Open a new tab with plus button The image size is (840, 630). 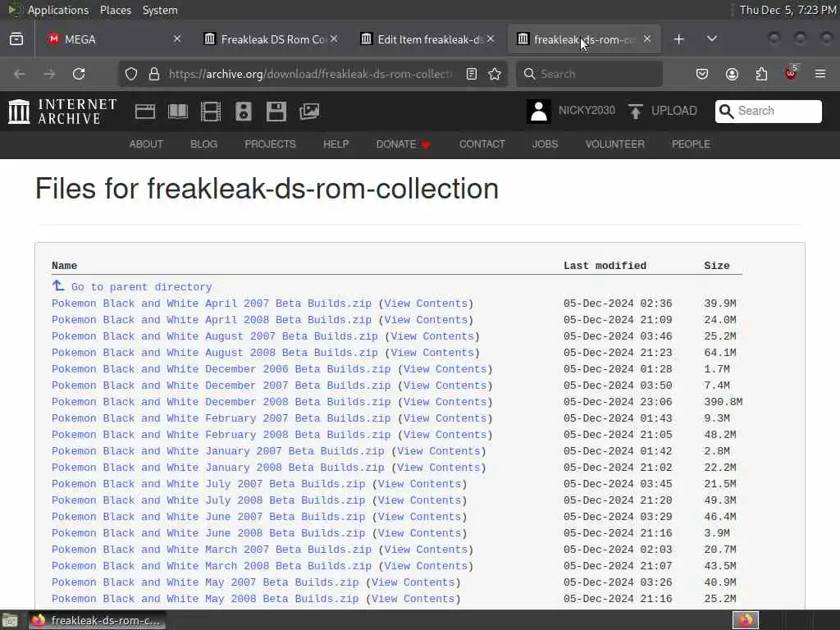coord(678,39)
